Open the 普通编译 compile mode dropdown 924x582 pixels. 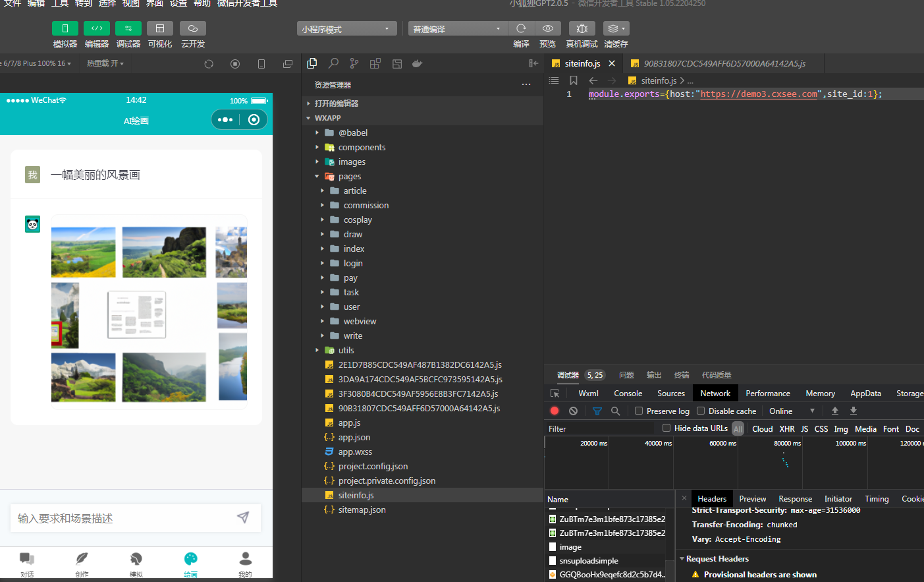point(458,29)
